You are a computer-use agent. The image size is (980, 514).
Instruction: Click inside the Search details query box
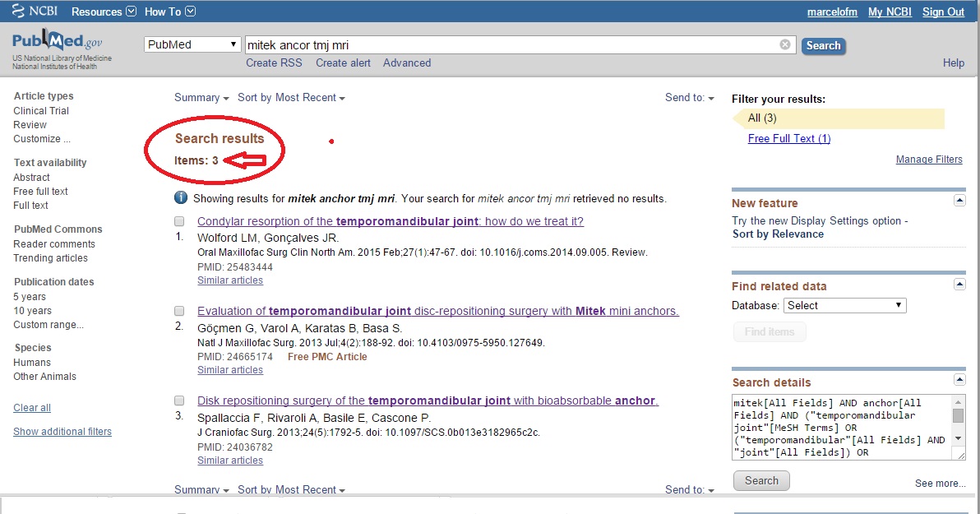tap(841, 428)
